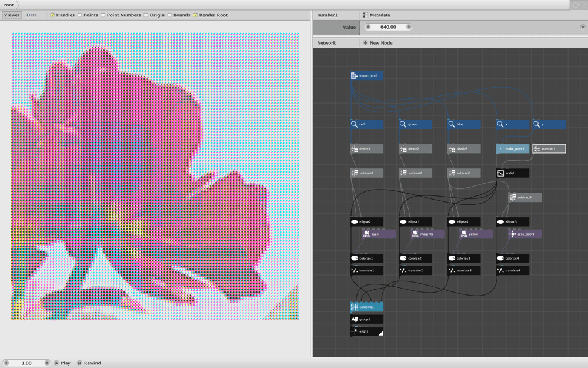Screen dimensions: 588x368
Task: Select the group1 node
Action: 367,319
